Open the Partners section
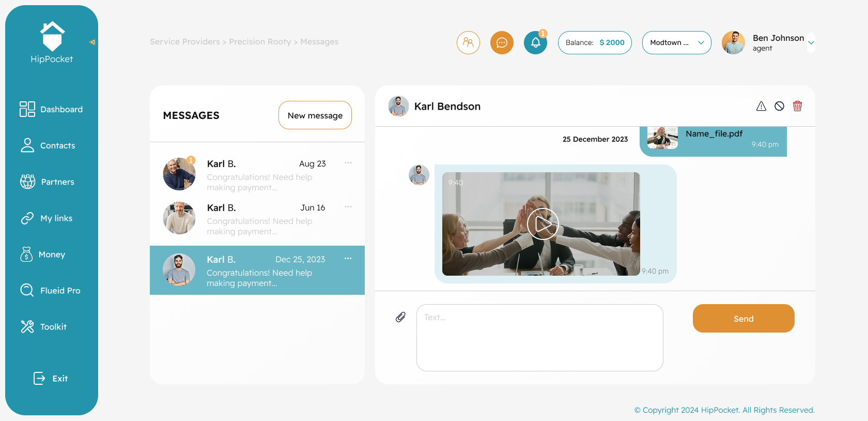Image resolution: width=868 pixels, height=421 pixels. click(47, 182)
